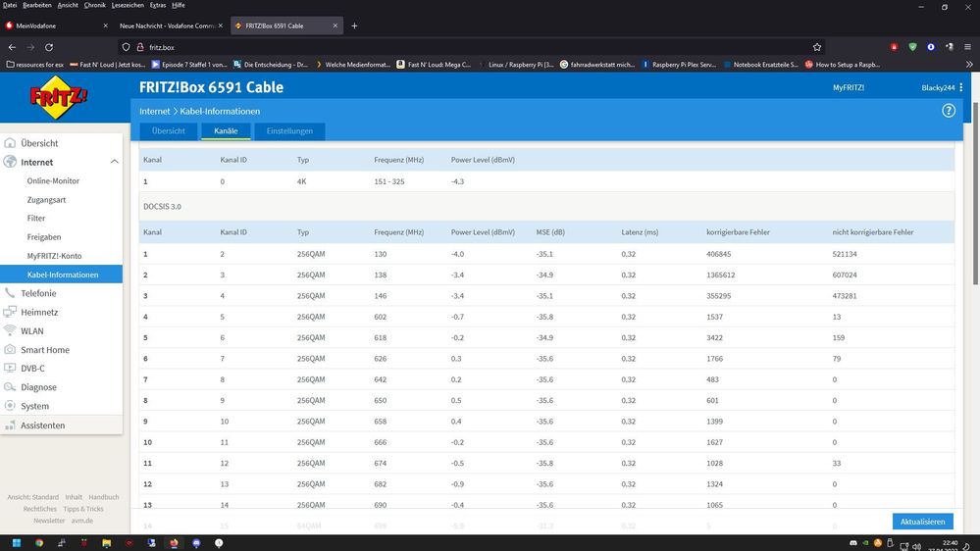The height and width of the screenshot is (551, 980).
Task: Open the Handbuch footer link
Action: (104, 497)
